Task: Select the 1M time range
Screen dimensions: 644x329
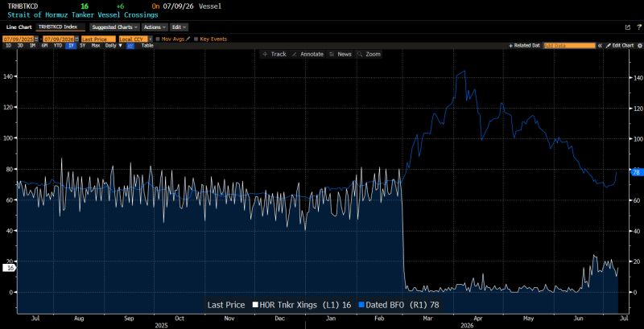Action: pyautogui.click(x=32, y=46)
